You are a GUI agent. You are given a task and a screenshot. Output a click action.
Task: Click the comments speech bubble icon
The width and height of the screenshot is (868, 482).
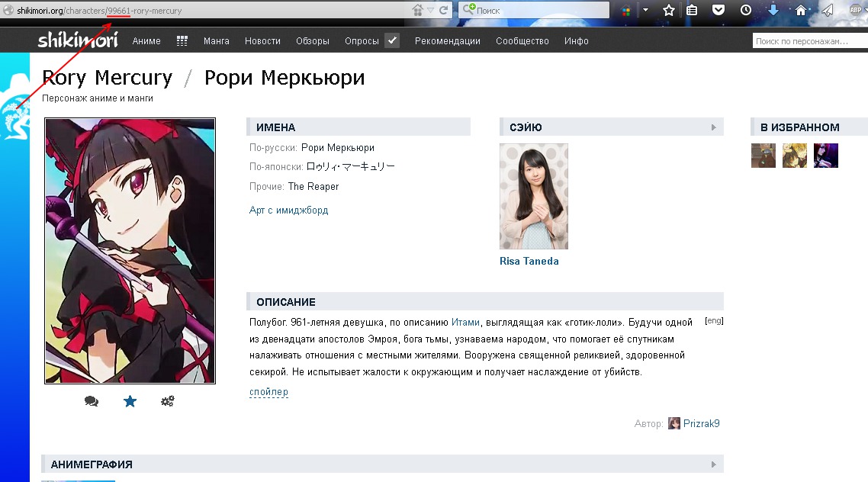coord(92,401)
